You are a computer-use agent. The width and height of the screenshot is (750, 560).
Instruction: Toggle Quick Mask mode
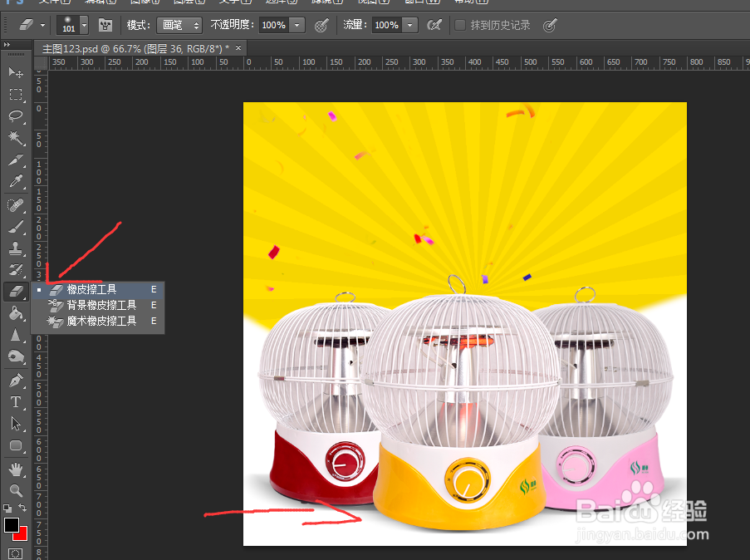click(x=15, y=554)
